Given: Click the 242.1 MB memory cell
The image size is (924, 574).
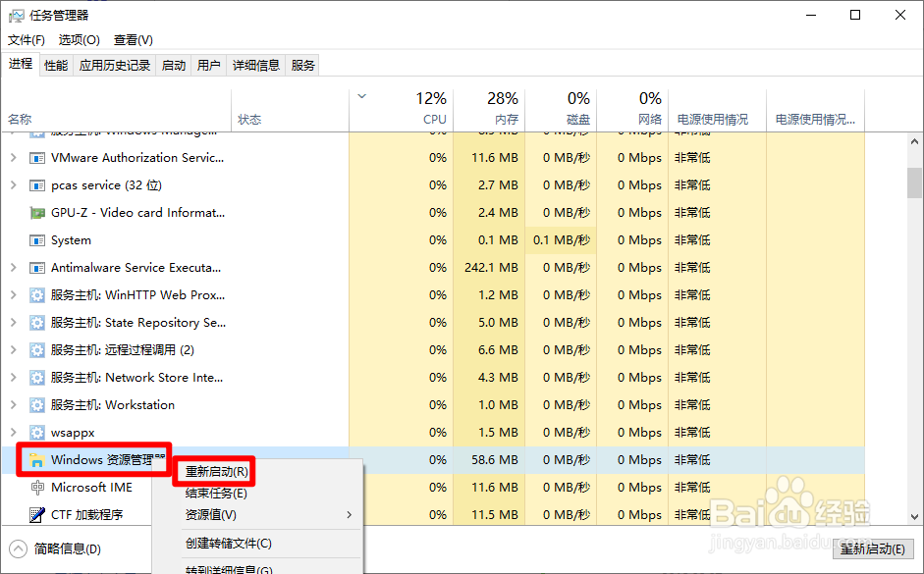Looking at the screenshot, I should [x=489, y=268].
